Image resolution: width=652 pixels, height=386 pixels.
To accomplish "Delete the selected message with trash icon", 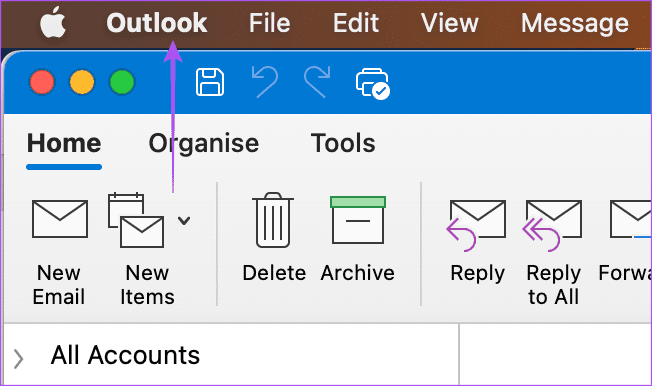I will 273,220.
